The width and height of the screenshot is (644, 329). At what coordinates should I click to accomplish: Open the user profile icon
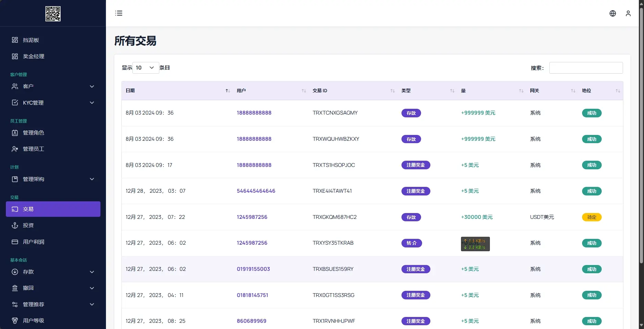coord(628,13)
